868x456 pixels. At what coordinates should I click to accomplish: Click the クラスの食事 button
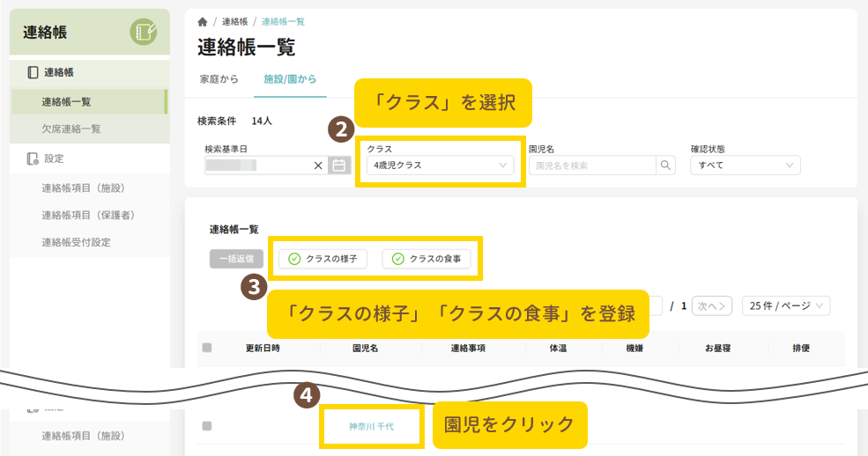tap(427, 259)
